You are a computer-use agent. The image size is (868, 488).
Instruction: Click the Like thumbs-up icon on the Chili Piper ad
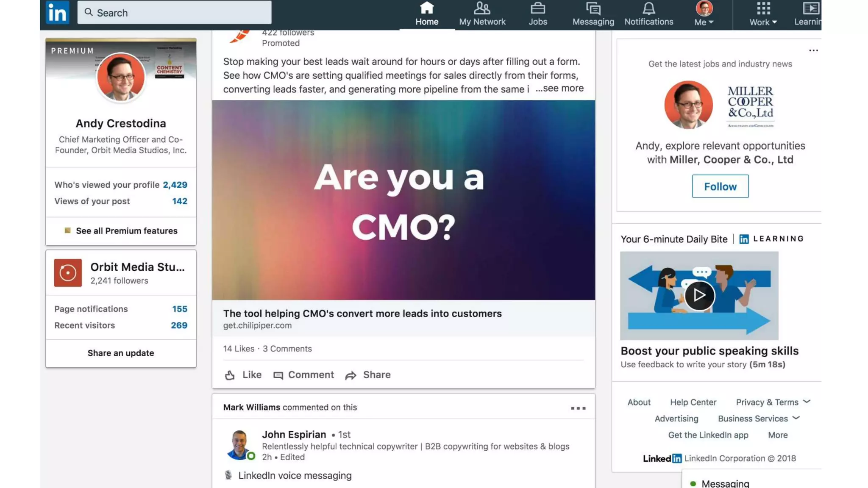coord(230,375)
